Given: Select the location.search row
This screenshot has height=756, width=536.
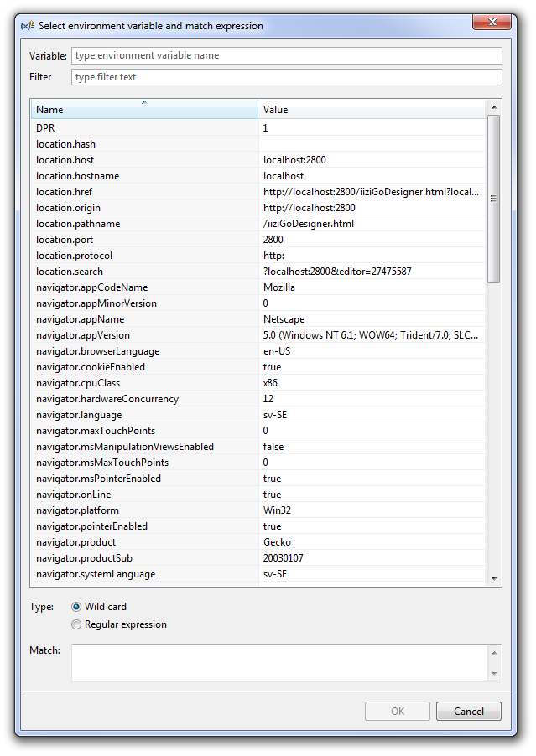Looking at the screenshot, I should pos(258,272).
